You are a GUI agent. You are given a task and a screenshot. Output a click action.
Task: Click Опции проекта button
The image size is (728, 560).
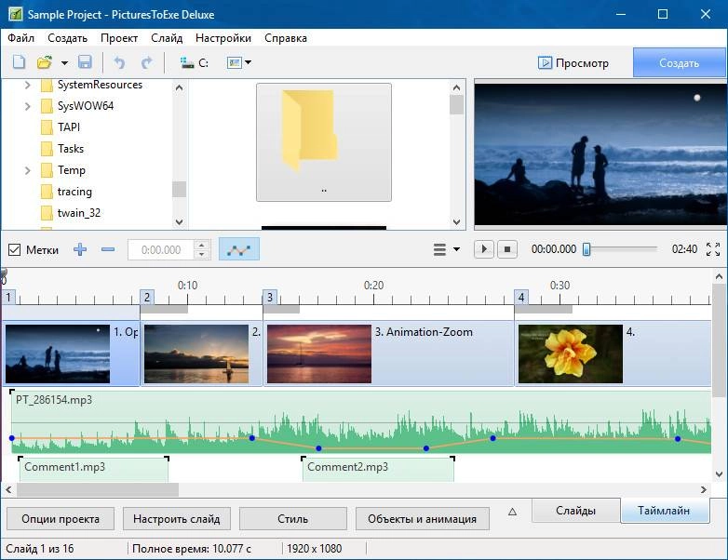pos(61,519)
